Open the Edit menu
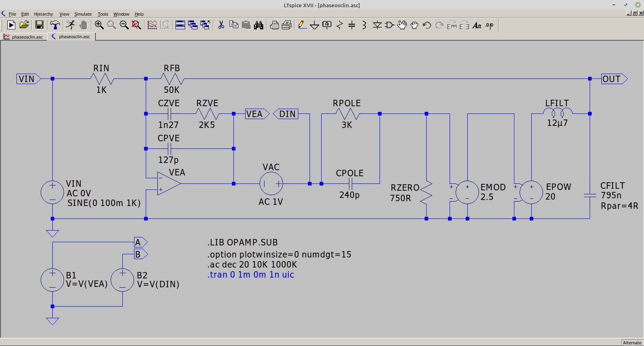Viewport: 644px width, 346px height. click(x=25, y=14)
